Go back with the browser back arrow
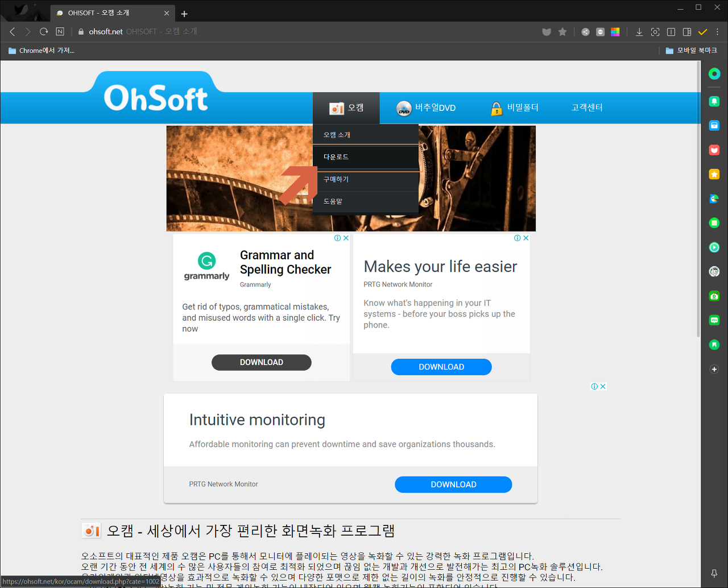 coord(12,32)
